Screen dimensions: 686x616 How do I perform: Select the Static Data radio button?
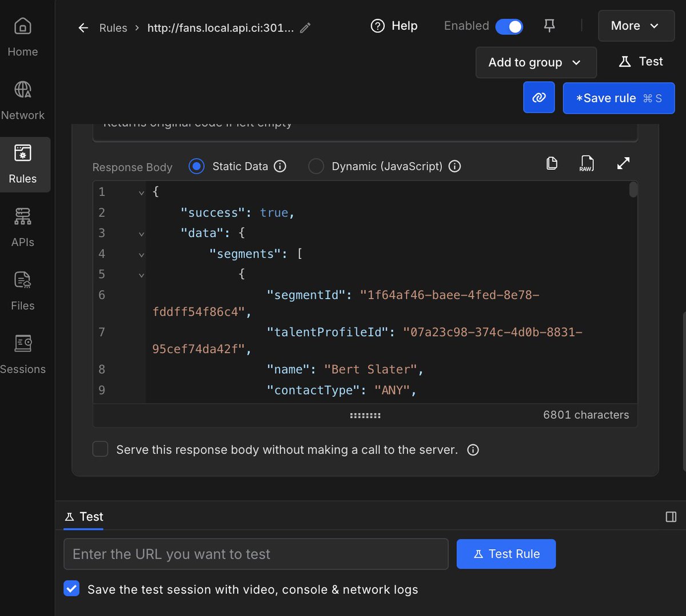coord(197,166)
